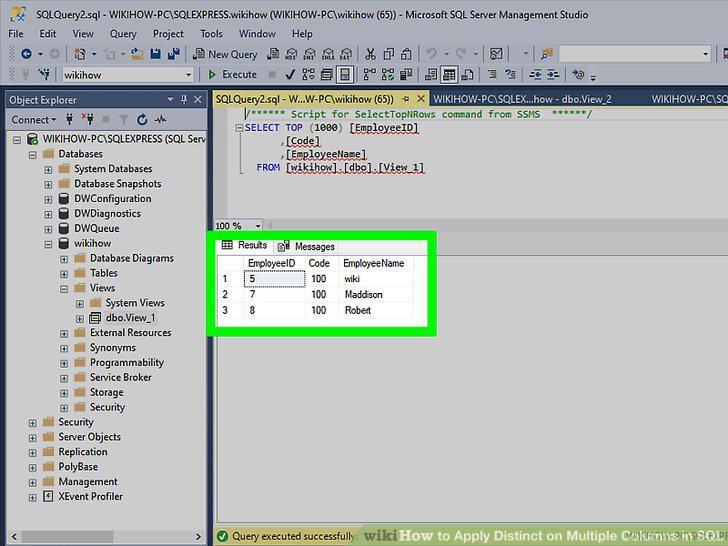Close the Object Explorer panel
The width and height of the screenshot is (728, 546).
coord(198,99)
